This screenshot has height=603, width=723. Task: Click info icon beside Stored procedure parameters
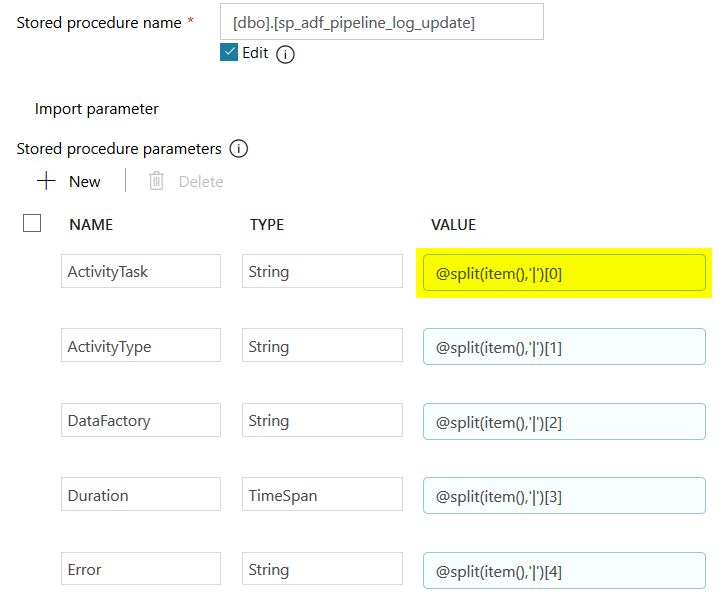[238, 149]
